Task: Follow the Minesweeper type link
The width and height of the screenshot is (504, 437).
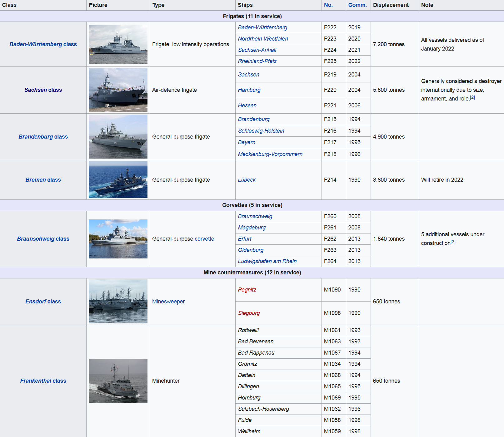Action: tap(168, 302)
